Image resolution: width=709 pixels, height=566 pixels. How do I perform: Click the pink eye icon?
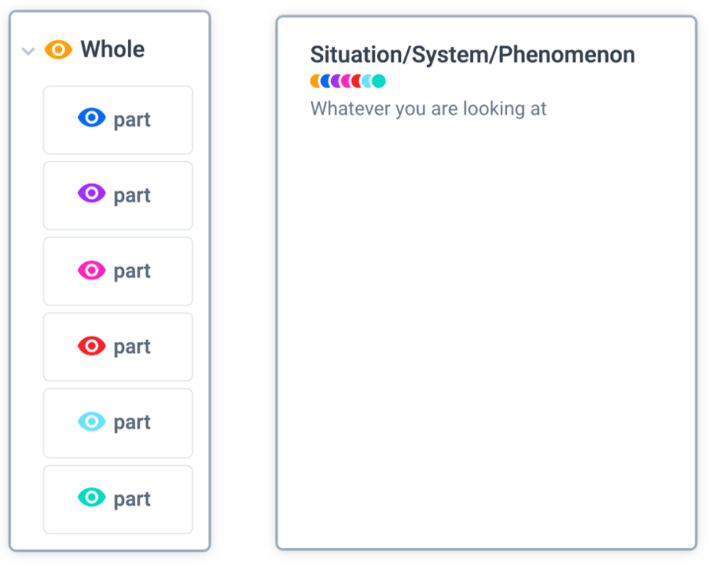(92, 270)
